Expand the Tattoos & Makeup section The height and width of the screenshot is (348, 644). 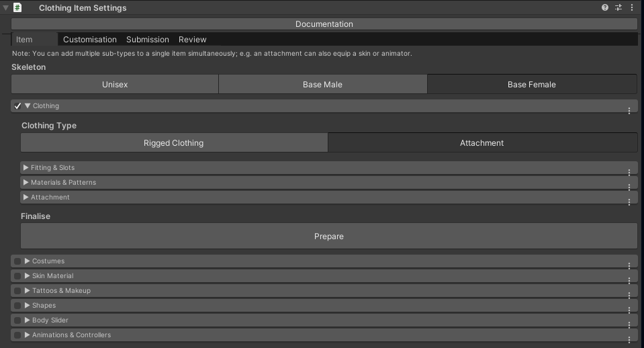pyautogui.click(x=28, y=291)
